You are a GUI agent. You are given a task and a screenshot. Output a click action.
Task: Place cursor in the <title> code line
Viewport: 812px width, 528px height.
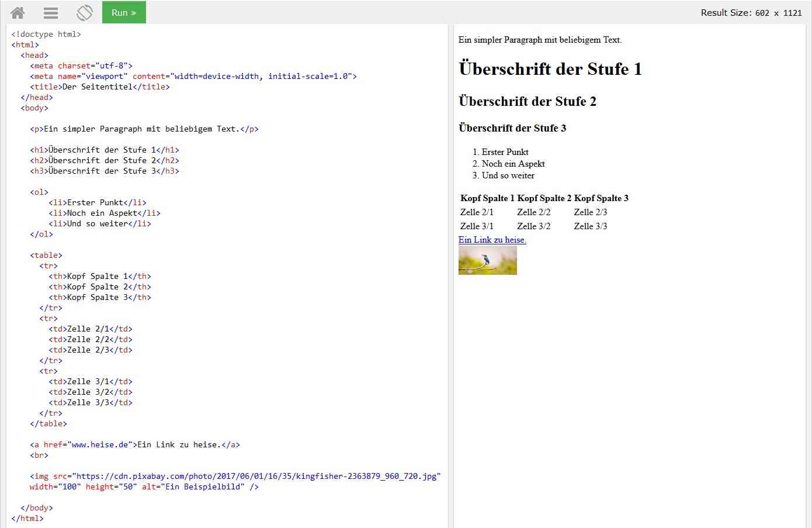tap(99, 87)
